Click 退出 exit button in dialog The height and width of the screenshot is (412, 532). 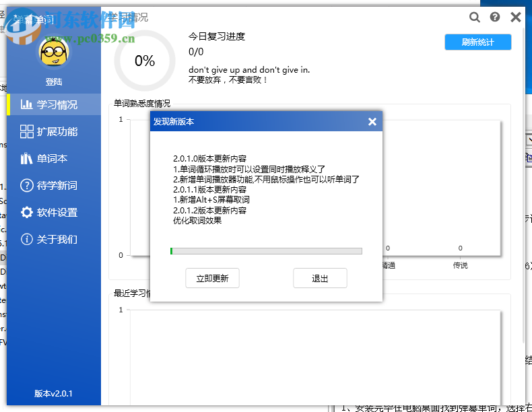(320, 278)
